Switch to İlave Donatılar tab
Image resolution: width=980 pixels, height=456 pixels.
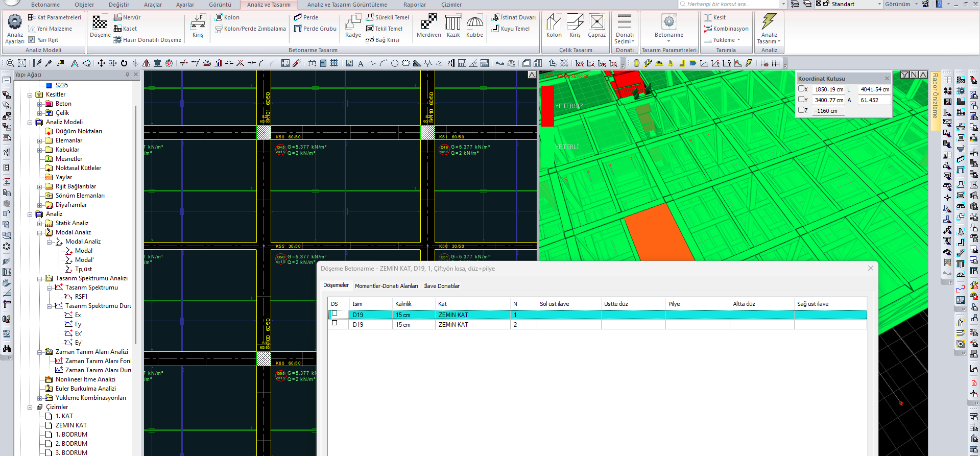(x=442, y=286)
